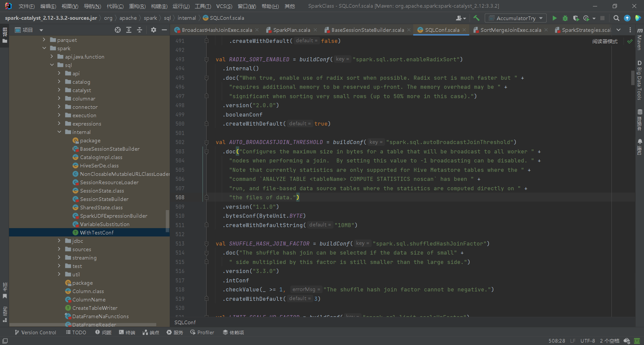Click locate current file target icon
Viewport: 644px width, 345px height.
(x=118, y=30)
